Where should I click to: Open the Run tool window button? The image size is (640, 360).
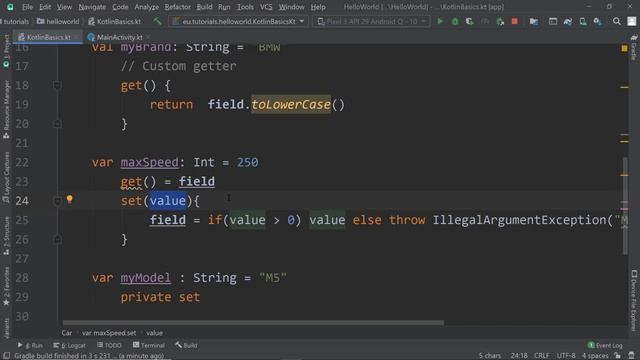30,345
